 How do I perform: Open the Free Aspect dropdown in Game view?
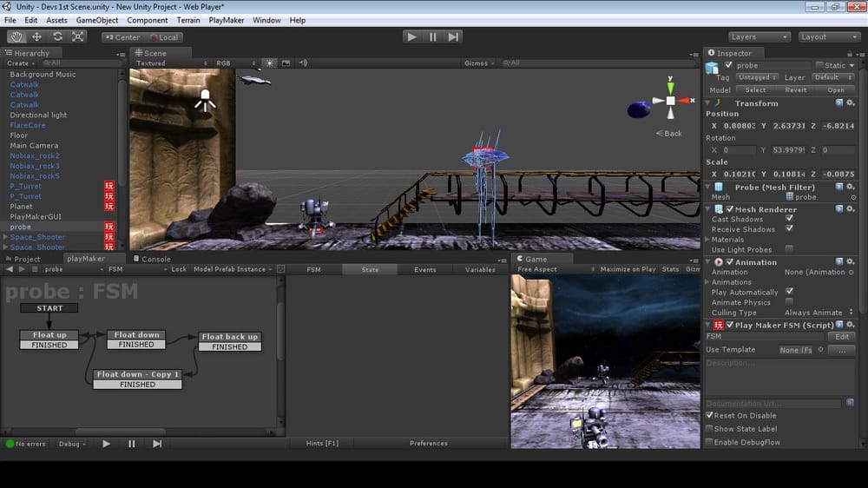(556, 269)
